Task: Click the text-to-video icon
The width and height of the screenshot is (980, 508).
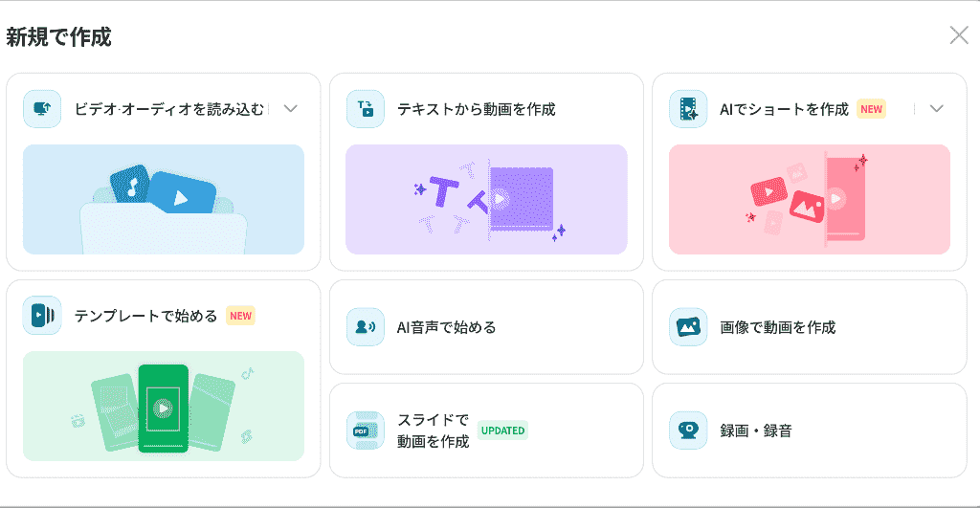Action: tap(365, 109)
